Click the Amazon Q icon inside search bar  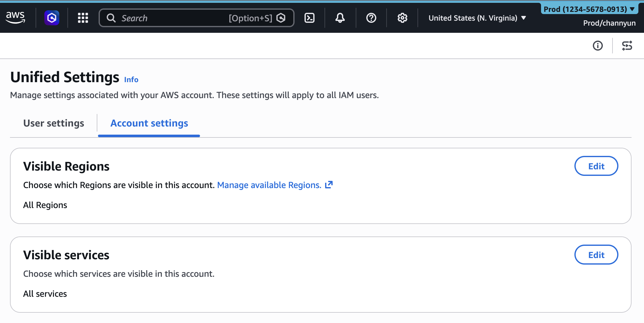(x=281, y=18)
